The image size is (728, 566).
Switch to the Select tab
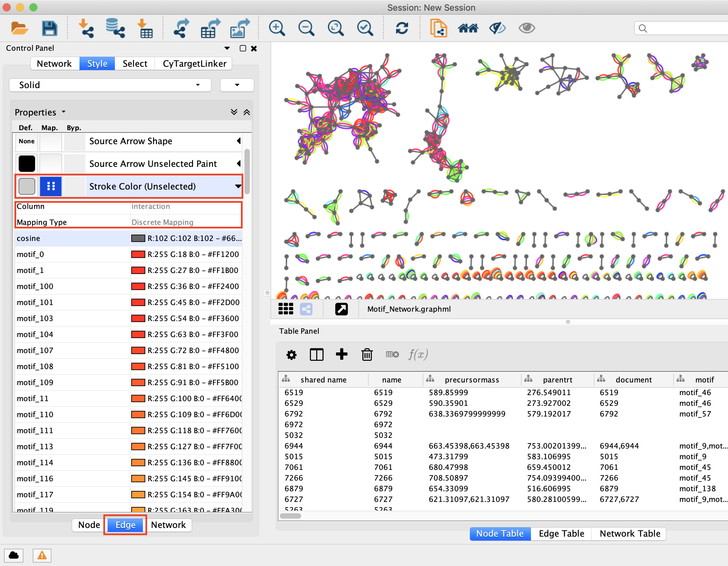tap(135, 63)
